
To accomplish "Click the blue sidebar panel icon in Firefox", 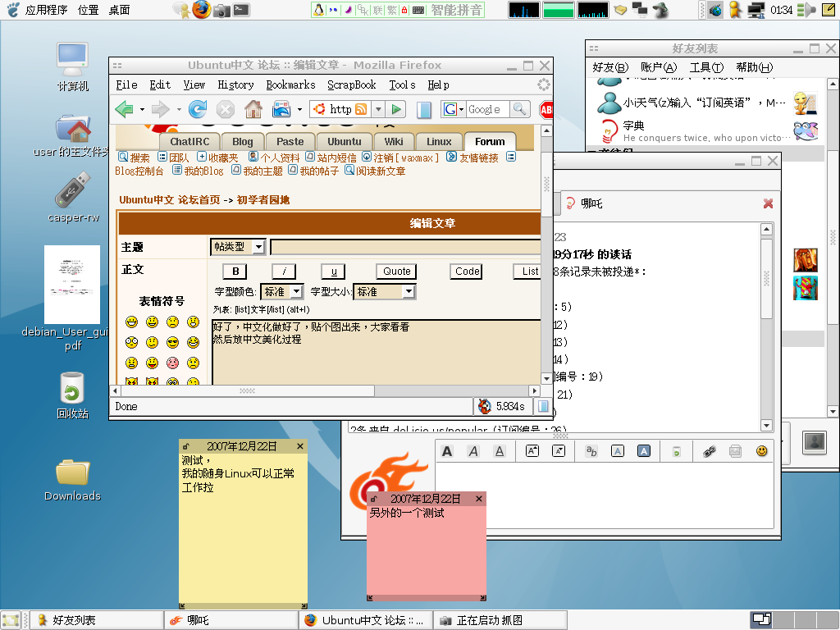I will [x=424, y=109].
